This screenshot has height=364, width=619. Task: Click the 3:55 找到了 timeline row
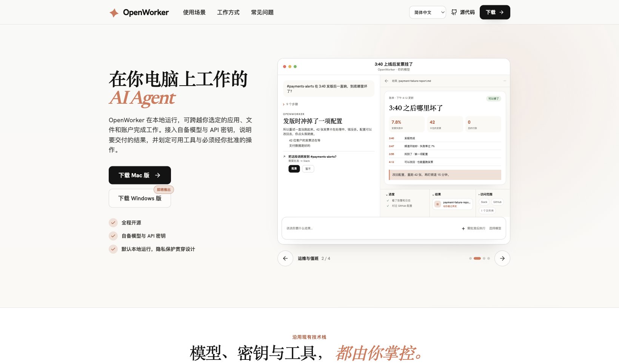[445, 154]
